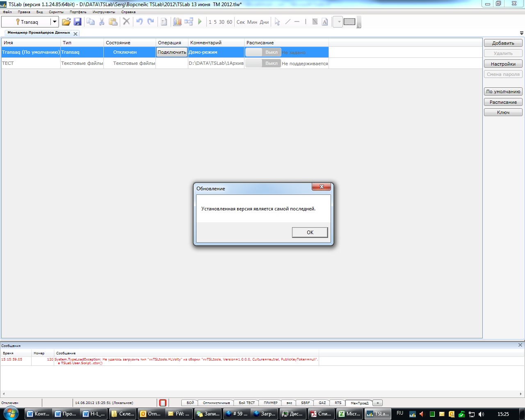Select the ТЕСТ provider row name
525x420 pixels.
point(8,63)
